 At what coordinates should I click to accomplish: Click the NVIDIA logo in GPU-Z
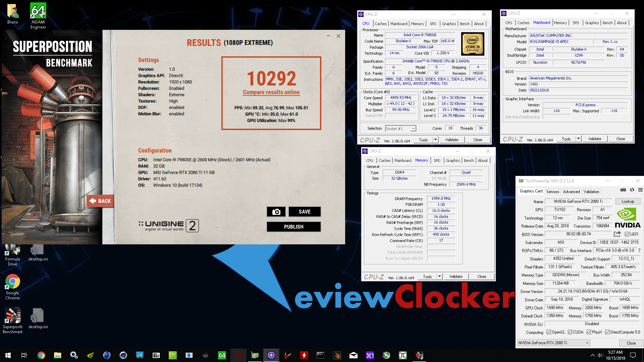click(627, 218)
